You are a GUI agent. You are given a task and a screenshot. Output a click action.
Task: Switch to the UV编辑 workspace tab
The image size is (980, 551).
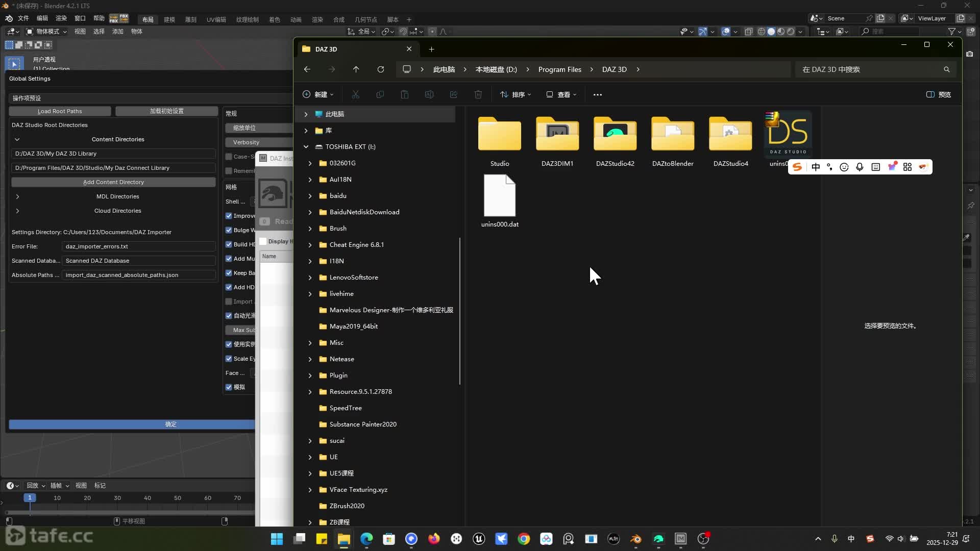point(216,19)
